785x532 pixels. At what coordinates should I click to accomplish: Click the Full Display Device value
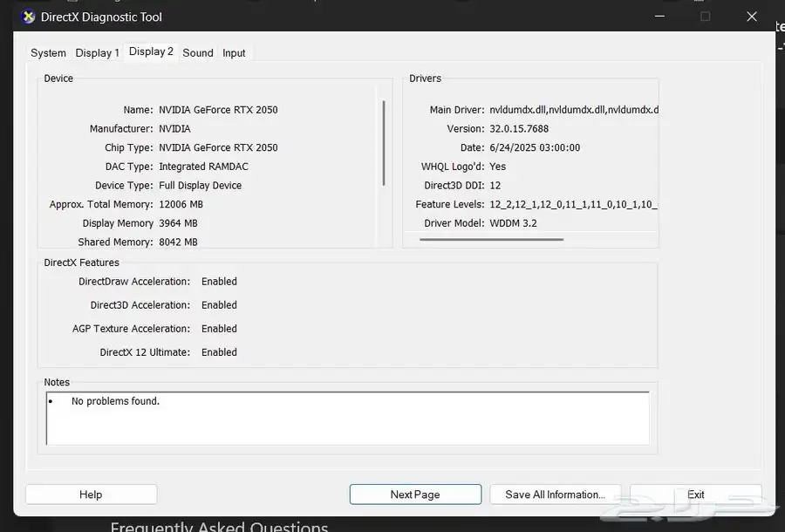201,186
